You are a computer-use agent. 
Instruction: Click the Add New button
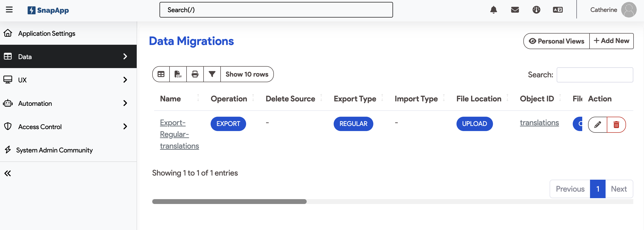click(x=611, y=41)
